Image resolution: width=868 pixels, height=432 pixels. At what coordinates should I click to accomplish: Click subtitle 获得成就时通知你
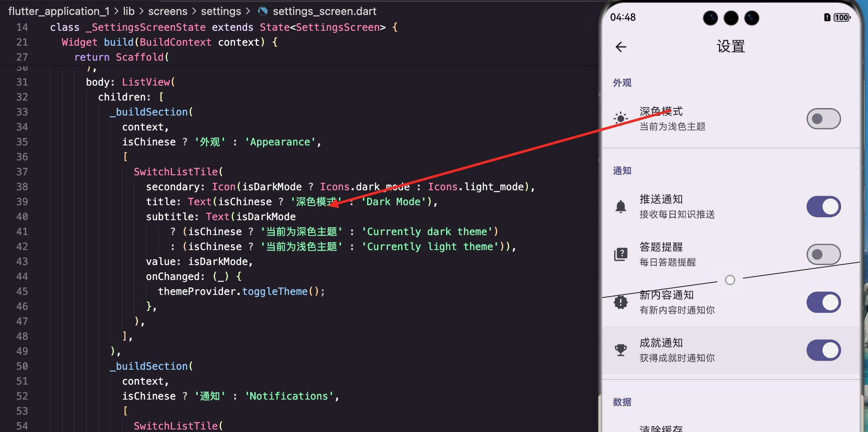pyautogui.click(x=677, y=358)
